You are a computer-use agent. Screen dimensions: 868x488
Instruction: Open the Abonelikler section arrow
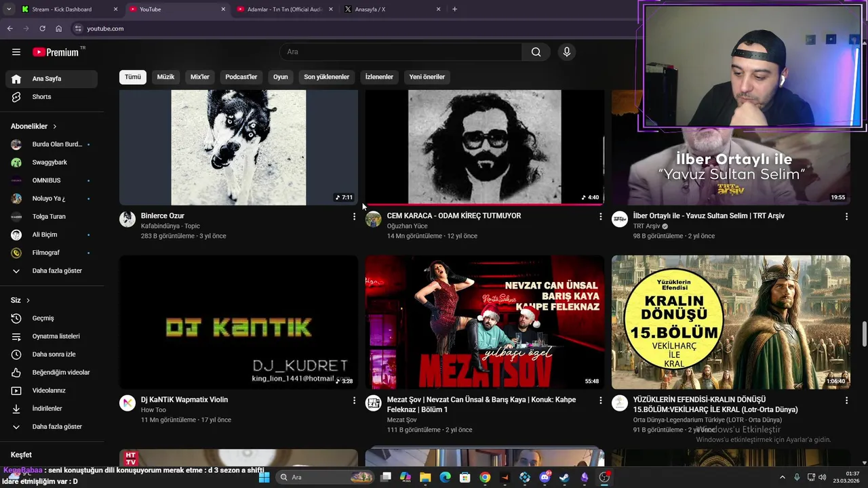coord(55,127)
